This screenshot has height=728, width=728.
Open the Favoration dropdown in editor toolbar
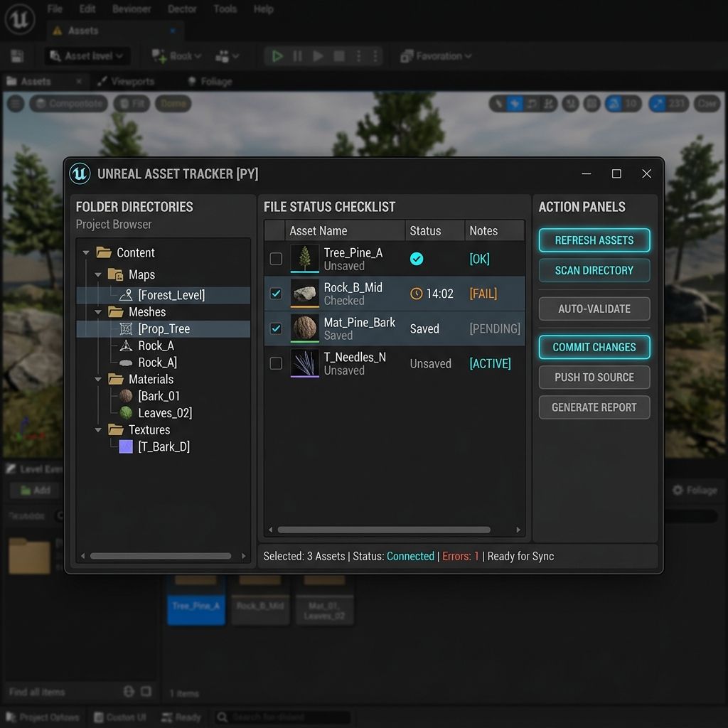pos(436,56)
